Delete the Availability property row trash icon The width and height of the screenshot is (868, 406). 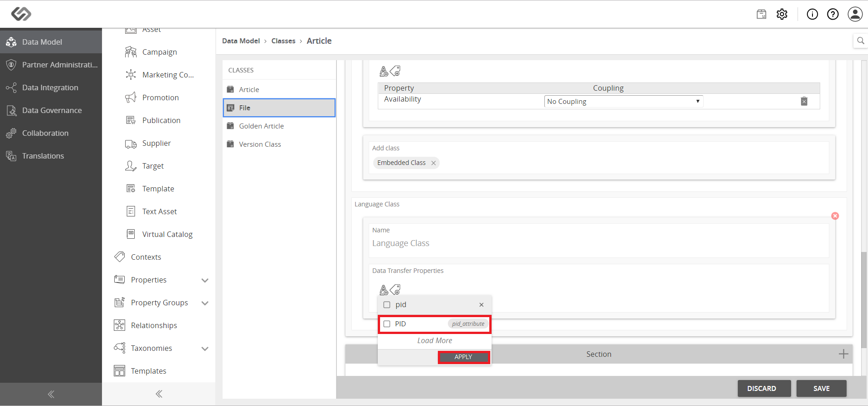coord(804,101)
